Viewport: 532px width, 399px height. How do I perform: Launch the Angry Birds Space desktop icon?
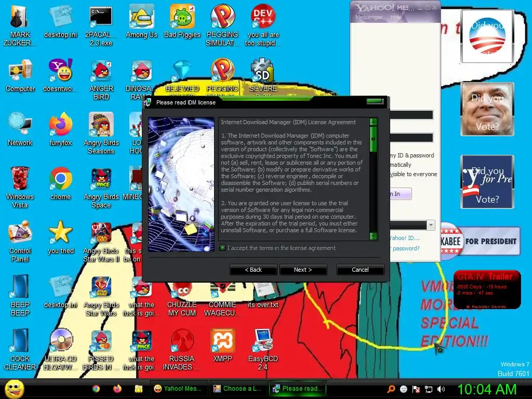101,187
